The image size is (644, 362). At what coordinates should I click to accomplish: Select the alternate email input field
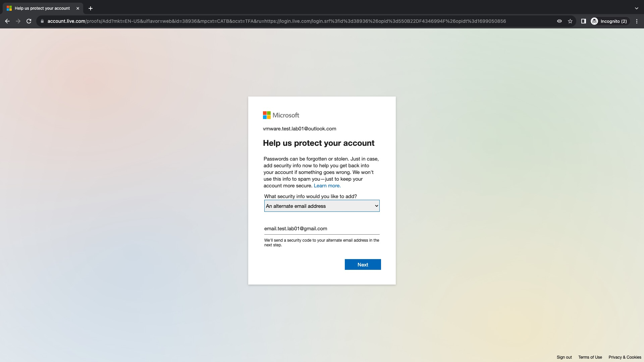pos(321,229)
